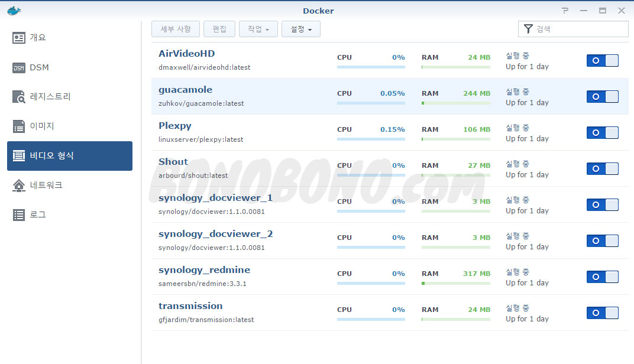The width and height of the screenshot is (634, 364).
Task: Select the 로그 log list icon
Action: tap(18, 215)
